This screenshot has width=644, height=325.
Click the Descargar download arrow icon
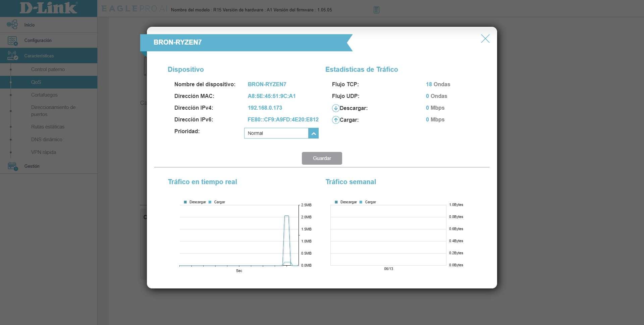pos(335,108)
